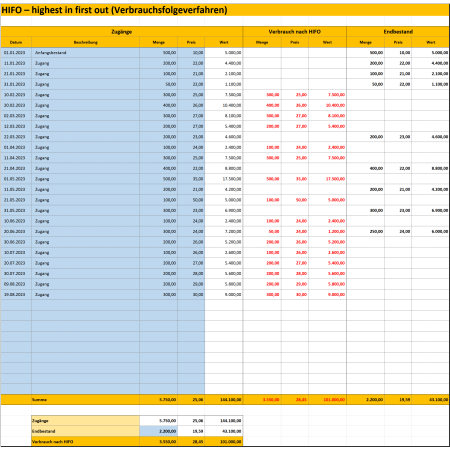This screenshot has width=450, height=450.
Task: Click the Zugang description in the 21.01.2023 row
Action: coord(86,74)
